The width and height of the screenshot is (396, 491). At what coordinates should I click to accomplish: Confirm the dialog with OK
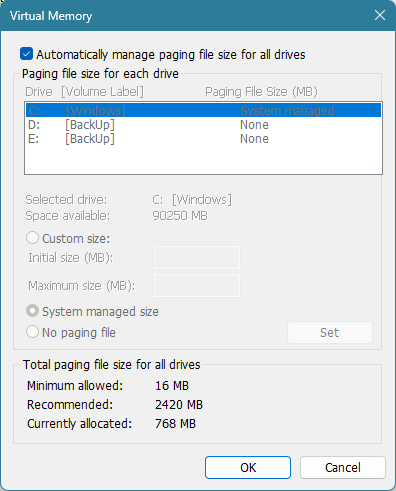coord(248,467)
